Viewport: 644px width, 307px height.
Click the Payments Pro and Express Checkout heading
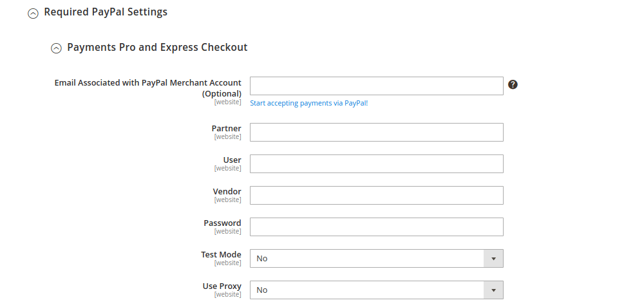click(x=157, y=47)
